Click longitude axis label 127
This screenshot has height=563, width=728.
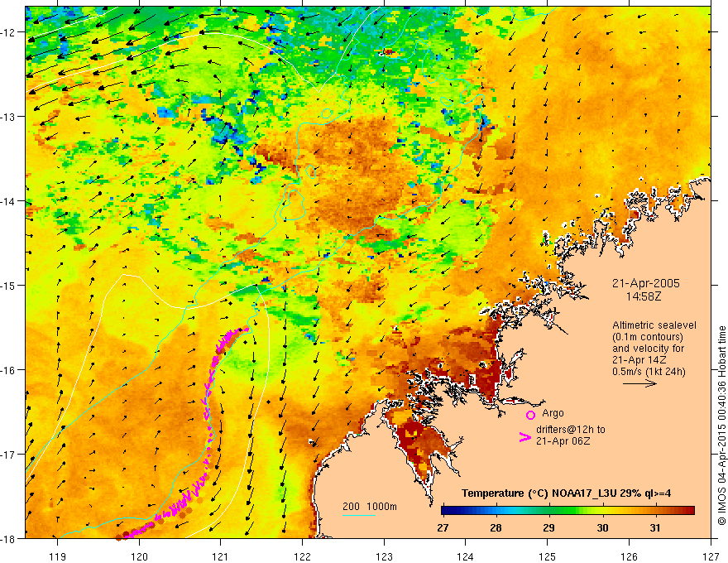click(x=711, y=556)
